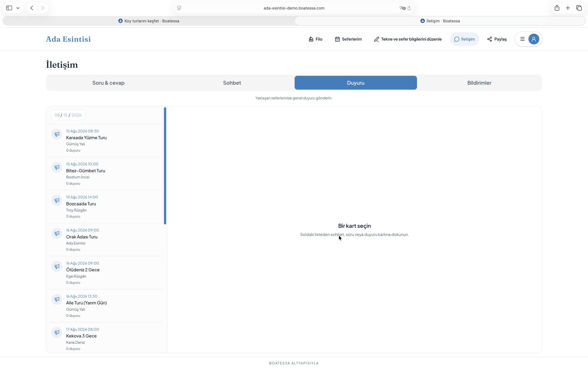Select the Bozcaada Turu card
588x369 pixels.
(104, 206)
